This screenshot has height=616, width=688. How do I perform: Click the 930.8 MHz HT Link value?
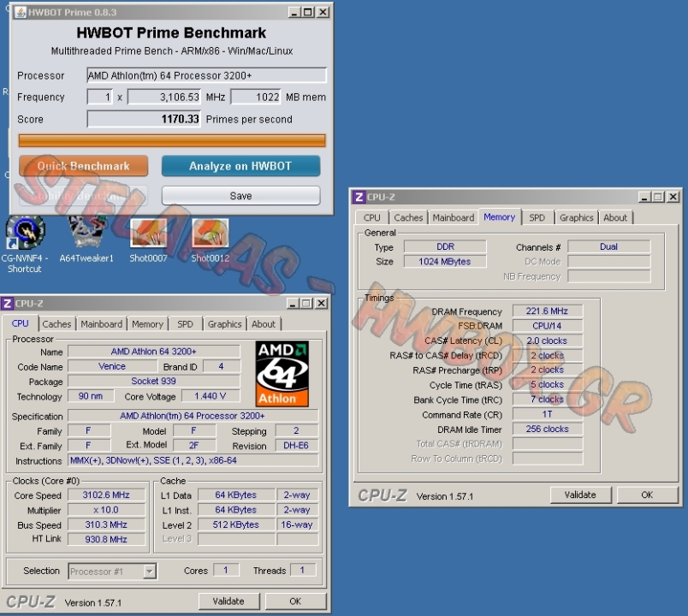click(106, 539)
